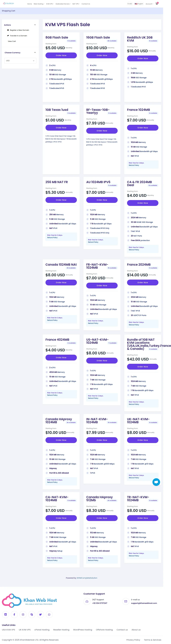Collapse the Actions sidebar panel

[35, 25]
